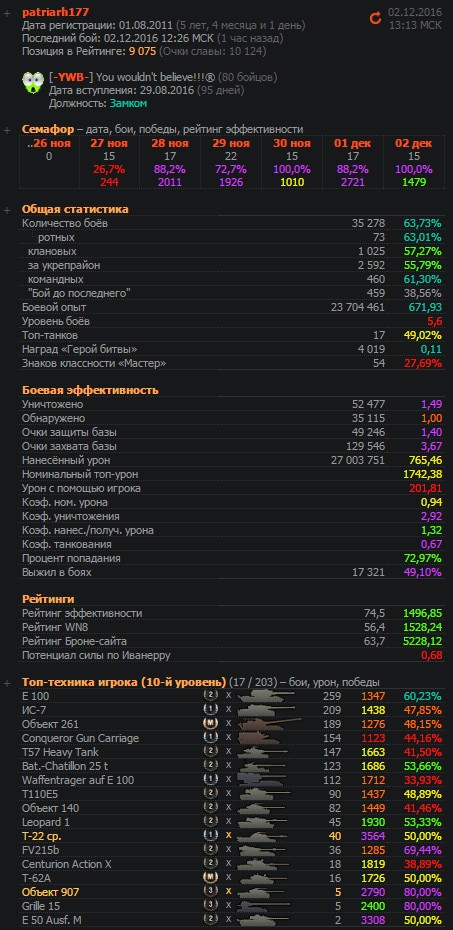Click the mastery badge for Waffentrager auf E 100

pyautogui.click(x=210, y=780)
